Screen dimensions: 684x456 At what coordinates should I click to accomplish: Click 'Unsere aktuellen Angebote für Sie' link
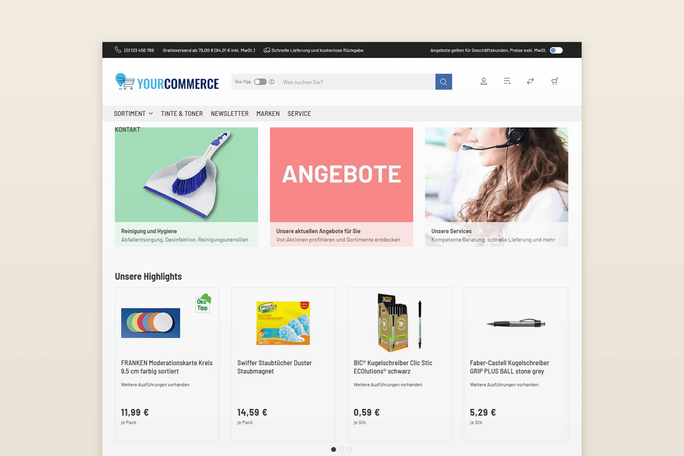tap(318, 231)
